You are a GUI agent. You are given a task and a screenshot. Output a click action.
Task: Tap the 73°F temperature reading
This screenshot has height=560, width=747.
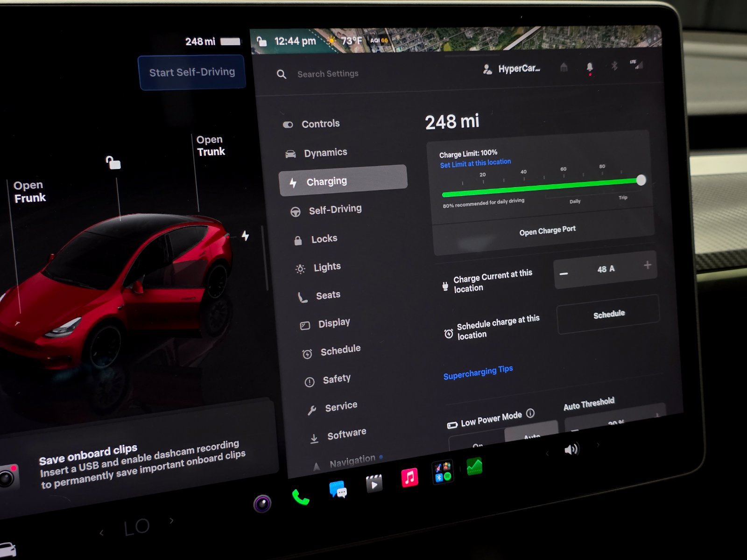click(x=351, y=41)
